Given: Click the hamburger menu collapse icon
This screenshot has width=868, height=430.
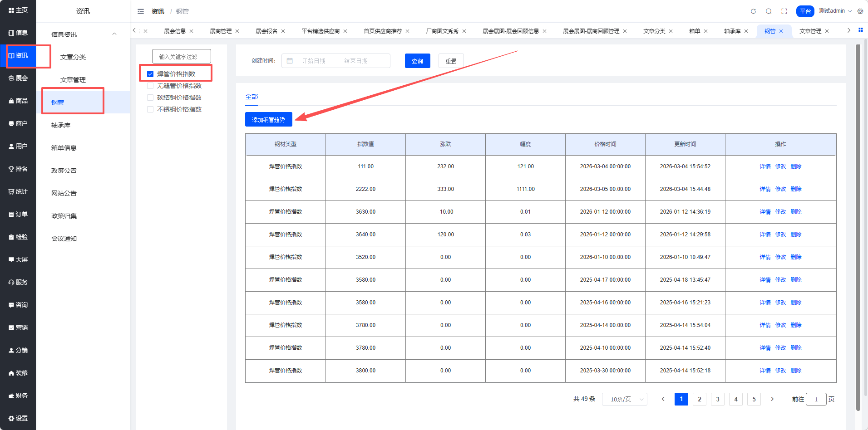Looking at the screenshot, I should tap(141, 11).
